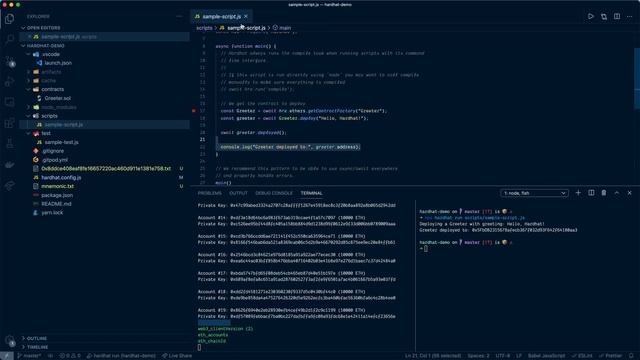Click Ln 21, Col 1 cursor position

tap(433, 356)
